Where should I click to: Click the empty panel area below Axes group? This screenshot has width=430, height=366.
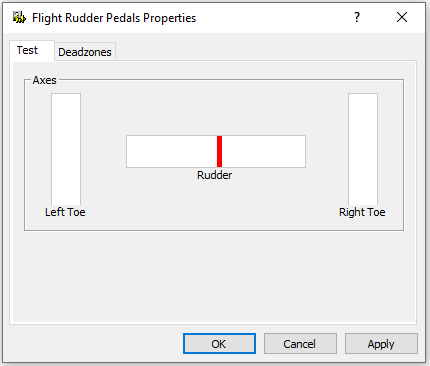point(213,276)
